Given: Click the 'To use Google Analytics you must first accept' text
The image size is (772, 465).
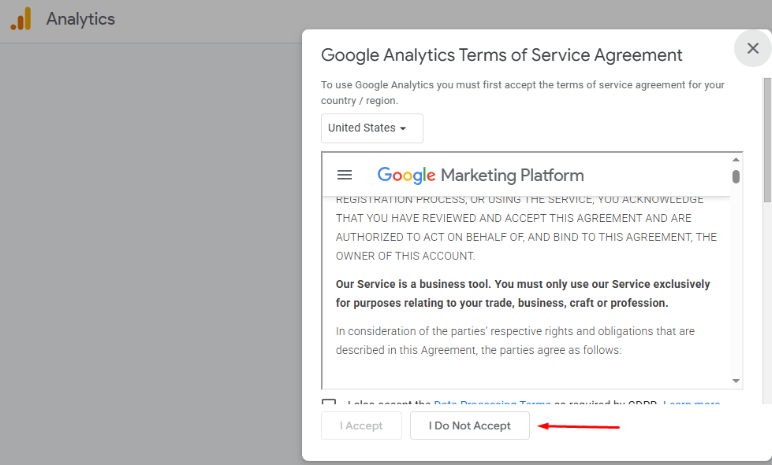Looking at the screenshot, I should (x=522, y=93).
